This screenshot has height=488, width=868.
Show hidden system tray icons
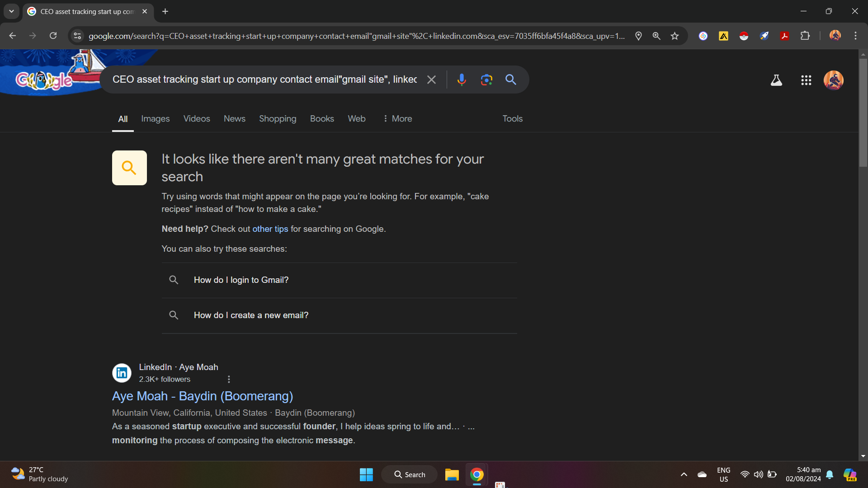tap(684, 474)
